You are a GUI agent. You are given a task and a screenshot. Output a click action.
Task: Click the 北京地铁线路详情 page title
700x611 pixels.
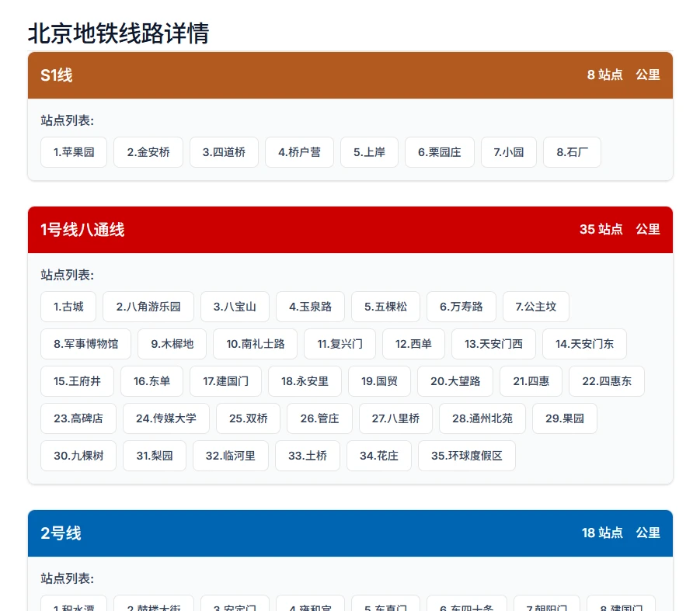click(x=118, y=33)
